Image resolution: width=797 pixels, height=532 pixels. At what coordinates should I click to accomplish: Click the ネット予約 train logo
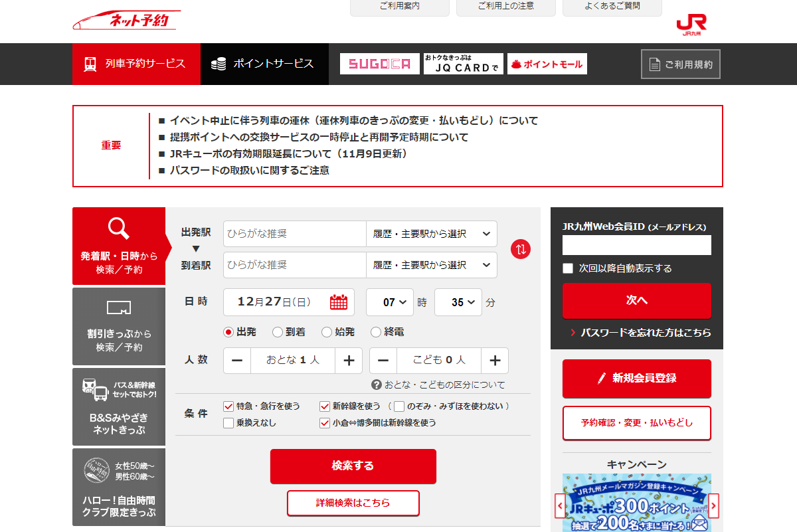pyautogui.click(x=125, y=20)
